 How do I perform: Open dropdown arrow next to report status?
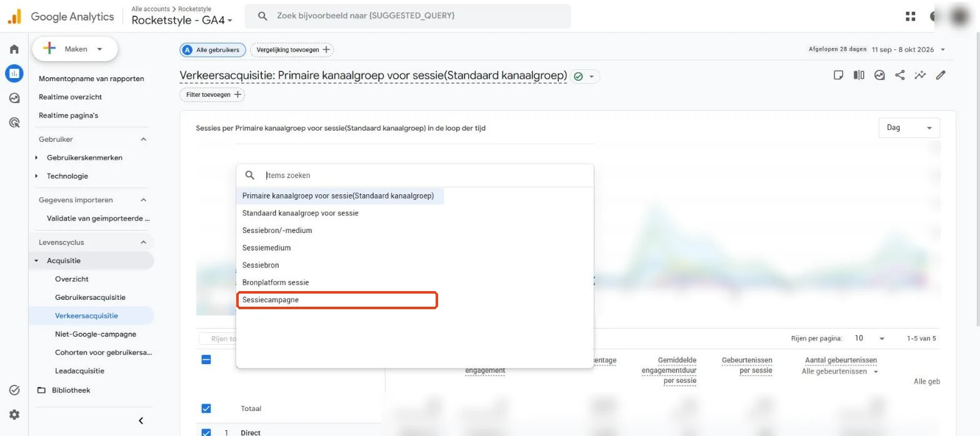tap(591, 77)
